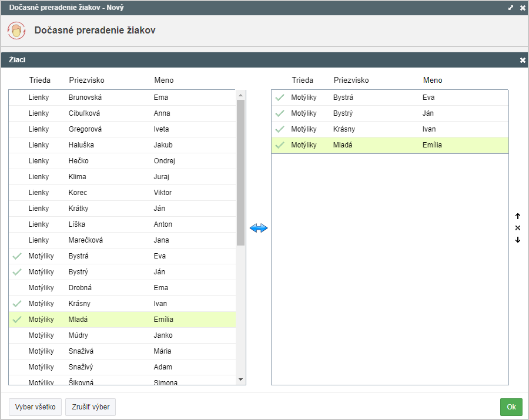Click the pupil avatar icon in header
The image size is (529, 420).
coord(16,31)
